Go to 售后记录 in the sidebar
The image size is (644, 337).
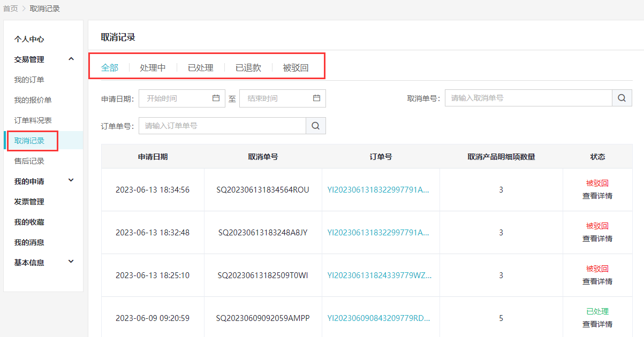point(29,161)
